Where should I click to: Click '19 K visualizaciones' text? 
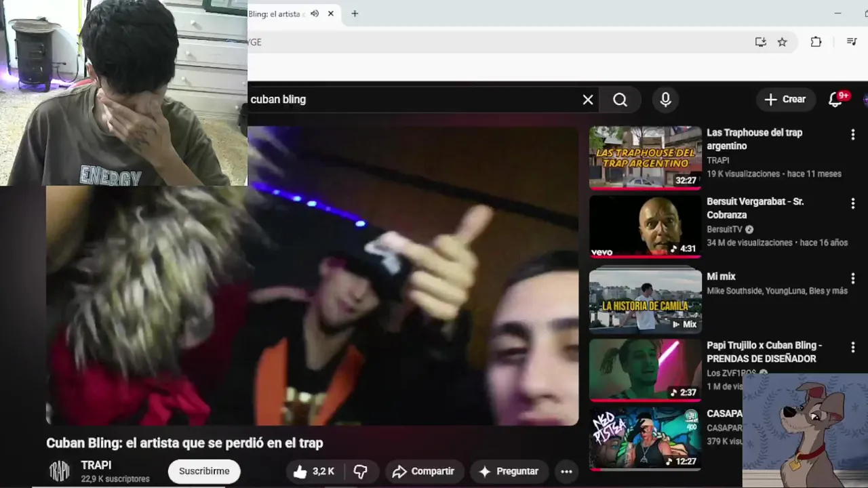pyautogui.click(x=743, y=174)
